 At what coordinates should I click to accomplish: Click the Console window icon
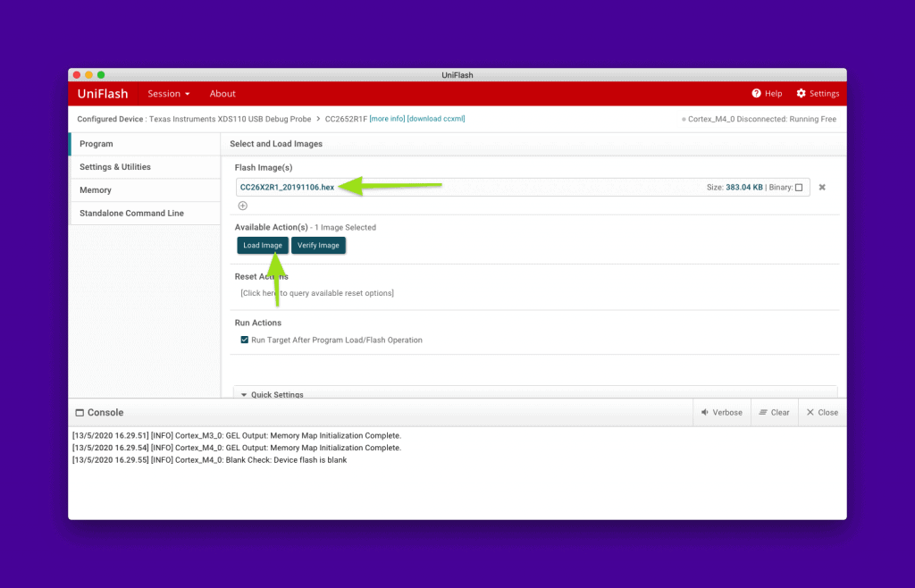80,413
